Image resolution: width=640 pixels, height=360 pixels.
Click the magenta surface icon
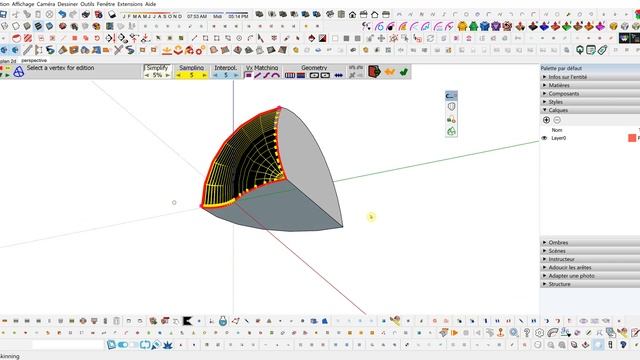pyautogui.click(x=600, y=27)
